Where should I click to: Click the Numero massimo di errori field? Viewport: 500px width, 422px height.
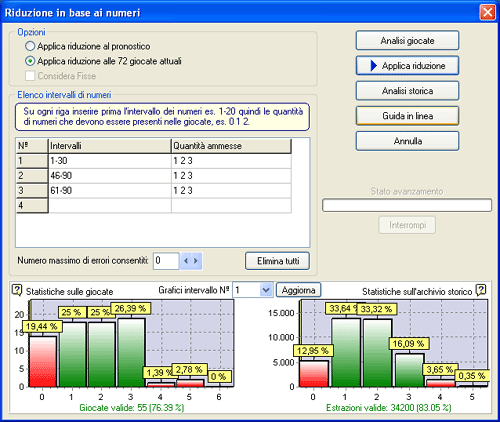166,261
